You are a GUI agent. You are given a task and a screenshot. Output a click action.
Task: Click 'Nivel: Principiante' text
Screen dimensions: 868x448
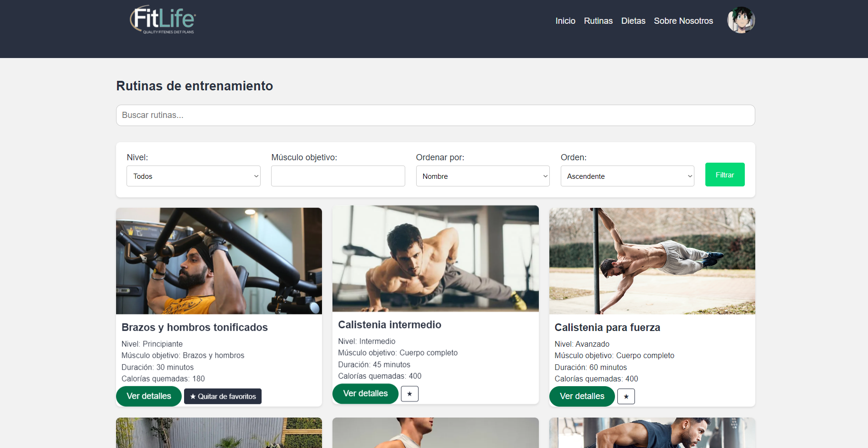[x=152, y=344]
